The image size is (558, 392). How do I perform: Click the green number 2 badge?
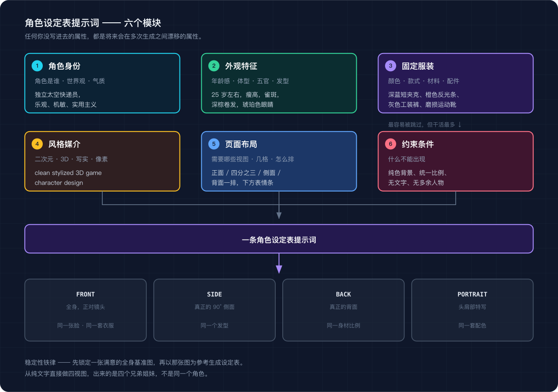[x=214, y=66]
